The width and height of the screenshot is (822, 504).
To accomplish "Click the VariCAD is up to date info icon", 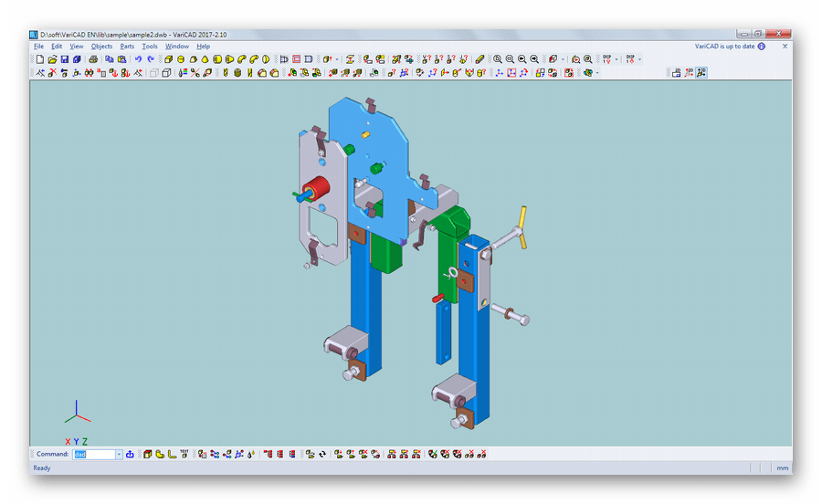I will [x=762, y=47].
